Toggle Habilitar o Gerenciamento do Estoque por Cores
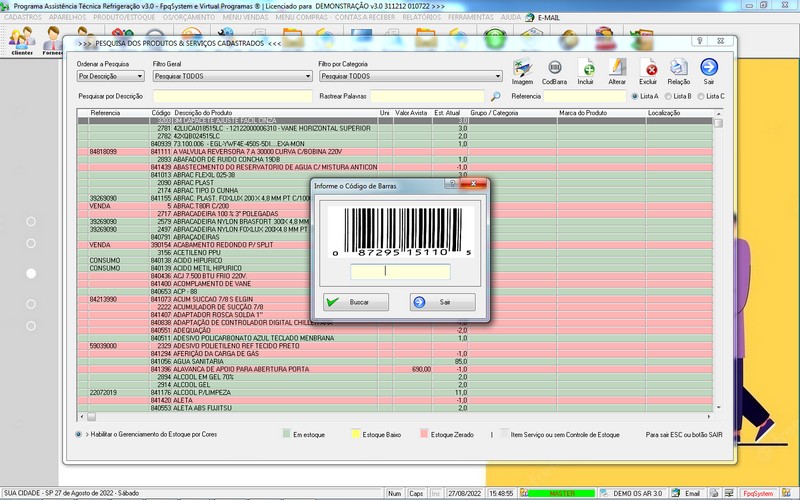Screen dimensions: 800x500 (x=79, y=434)
